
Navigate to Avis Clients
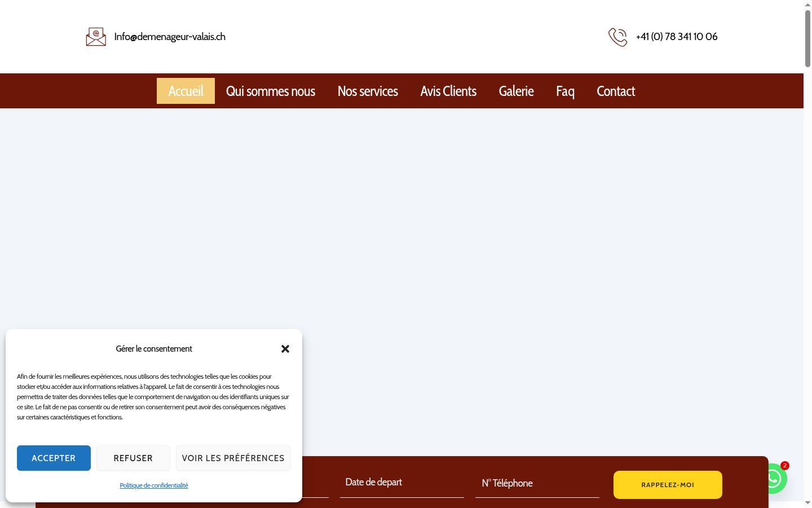pyautogui.click(x=448, y=91)
